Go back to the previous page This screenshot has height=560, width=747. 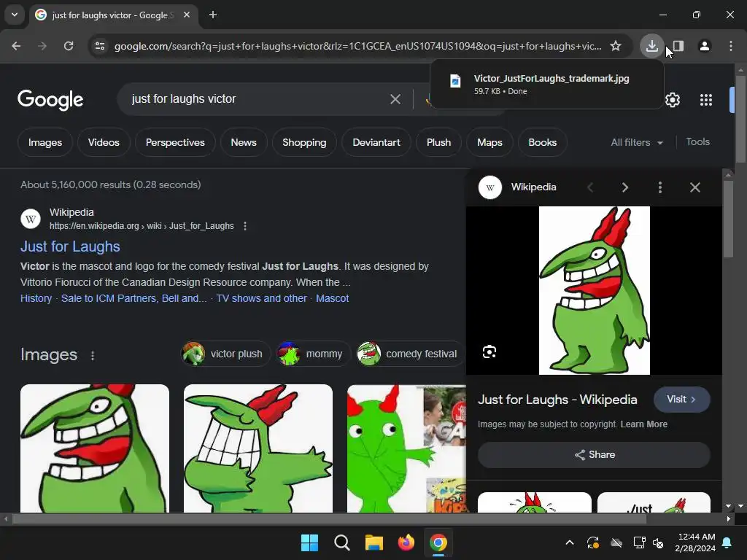[16, 46]
